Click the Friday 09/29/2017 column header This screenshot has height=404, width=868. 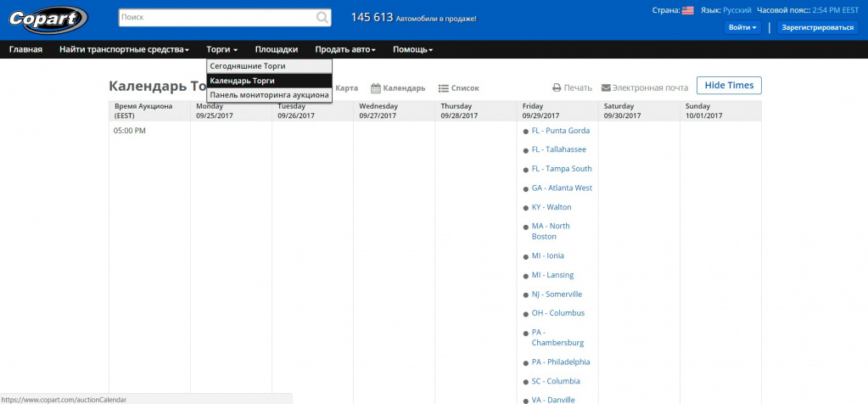pos(558,111)
